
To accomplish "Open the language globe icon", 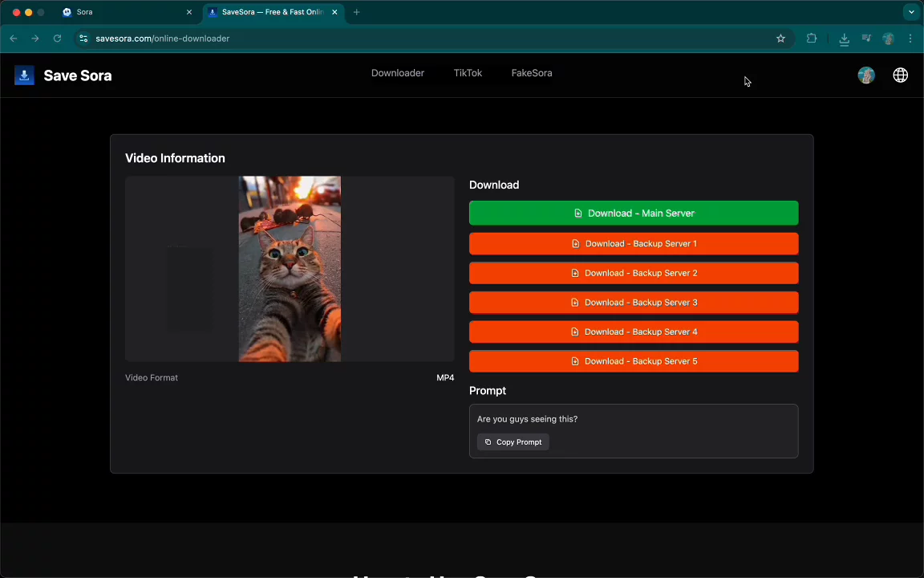I will click(900, 75).
